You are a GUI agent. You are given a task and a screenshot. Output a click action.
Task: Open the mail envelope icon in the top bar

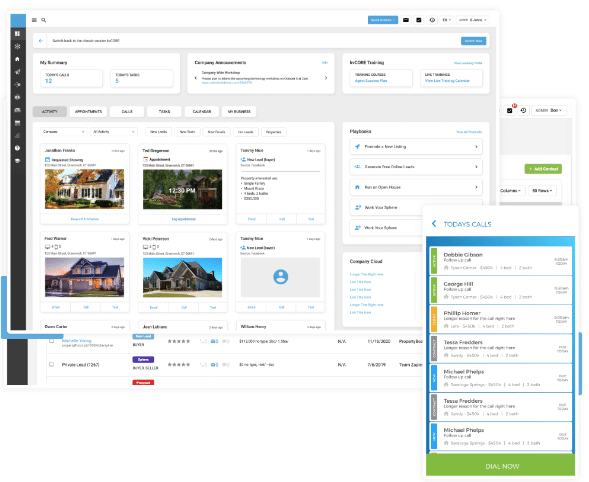point(406,20)
